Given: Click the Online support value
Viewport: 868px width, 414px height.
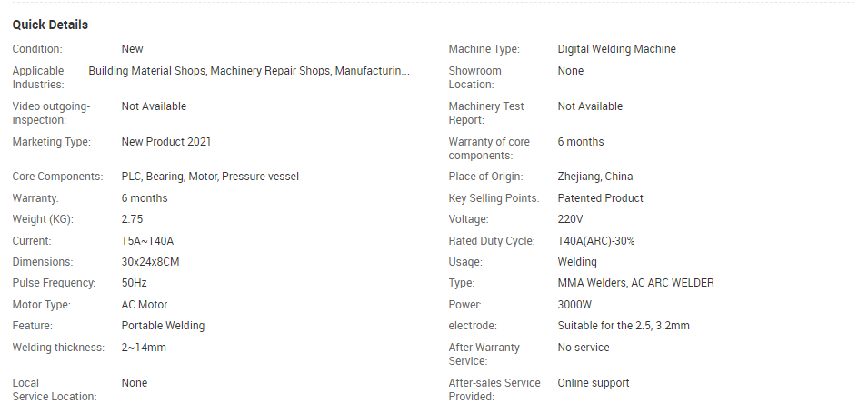Looking at the screenshot, I should tap(594, 383).
